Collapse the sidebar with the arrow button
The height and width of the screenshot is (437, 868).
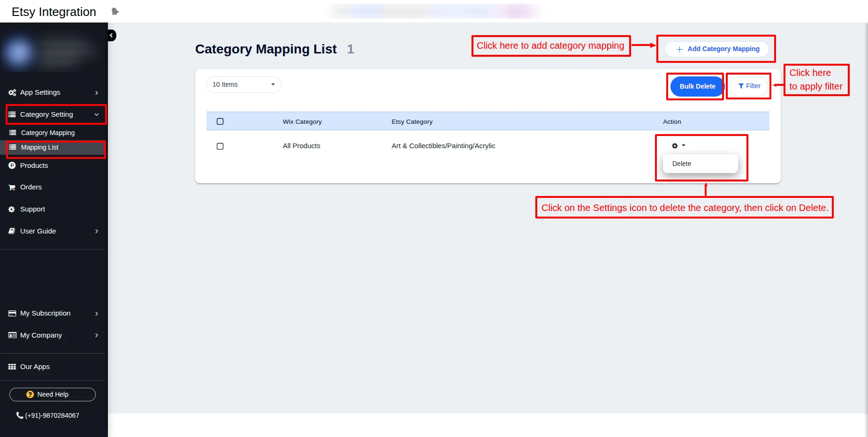point(112,35)
